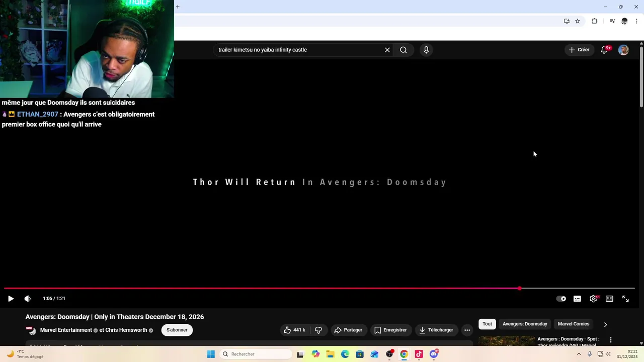Open more actions three-dot menu below video
Image resolution: width=644 pixels, height=362 pixels.
(x=467, y=330)
